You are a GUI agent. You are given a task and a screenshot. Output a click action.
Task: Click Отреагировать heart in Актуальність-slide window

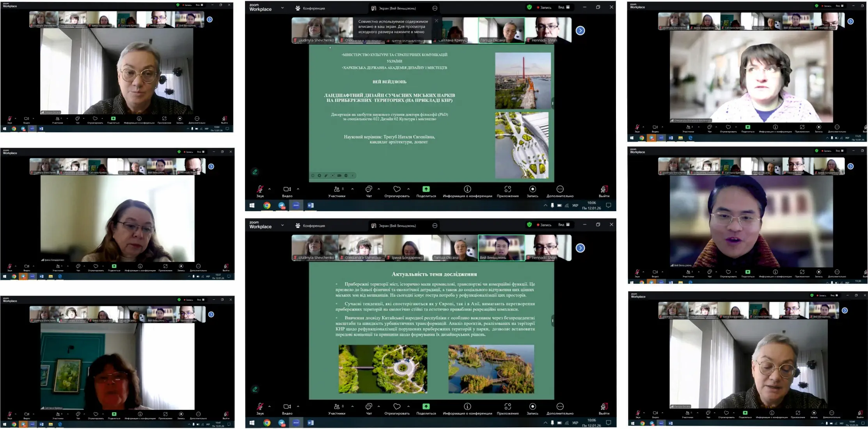397,407
